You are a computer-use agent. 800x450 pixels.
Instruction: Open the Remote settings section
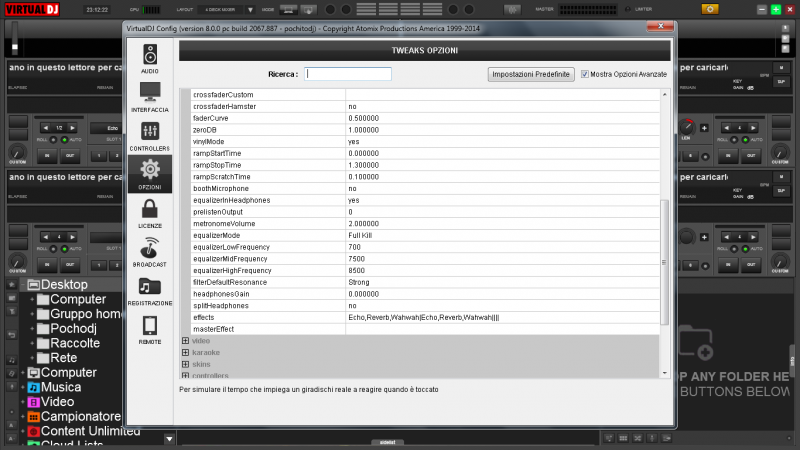(149, 330)
